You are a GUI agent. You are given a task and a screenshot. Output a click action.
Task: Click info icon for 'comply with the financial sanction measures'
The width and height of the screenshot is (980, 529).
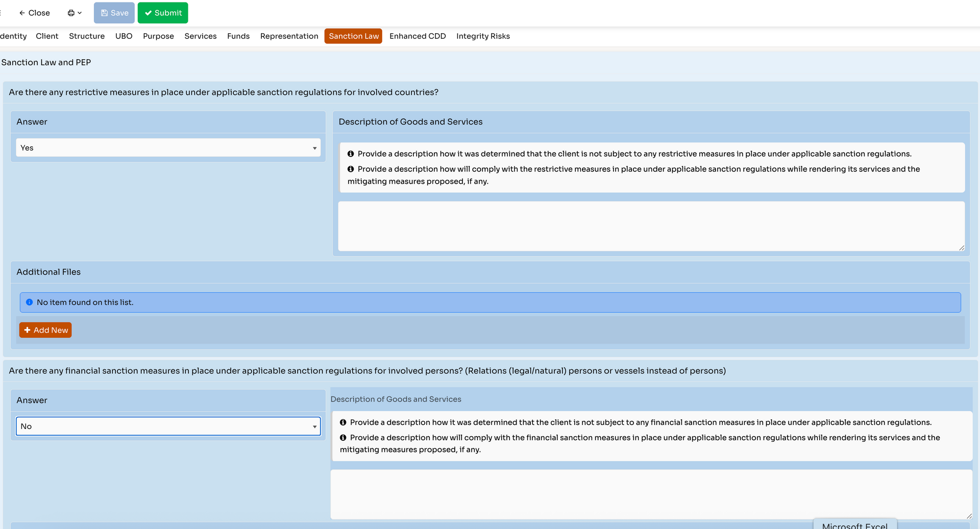343,438
